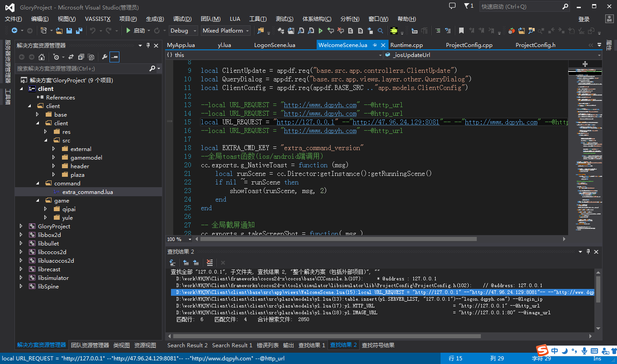Click the small green run arrow icon
617x364 pixels.
click(x=321, y=31)
